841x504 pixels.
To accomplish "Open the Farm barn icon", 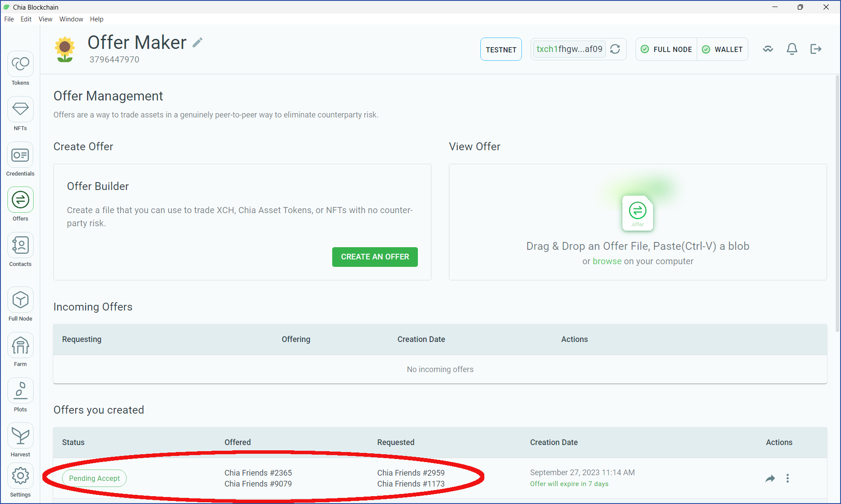I will tap(20, 345).
